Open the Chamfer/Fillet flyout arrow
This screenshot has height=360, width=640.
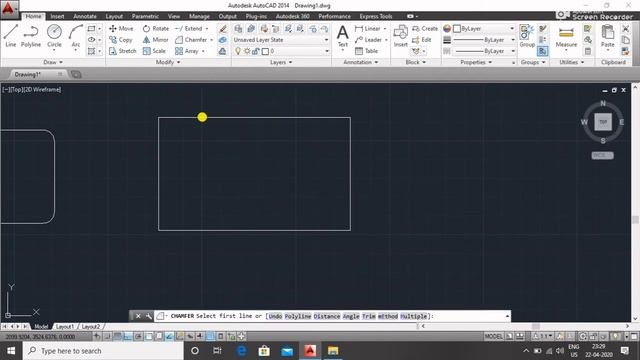point(211,40)
